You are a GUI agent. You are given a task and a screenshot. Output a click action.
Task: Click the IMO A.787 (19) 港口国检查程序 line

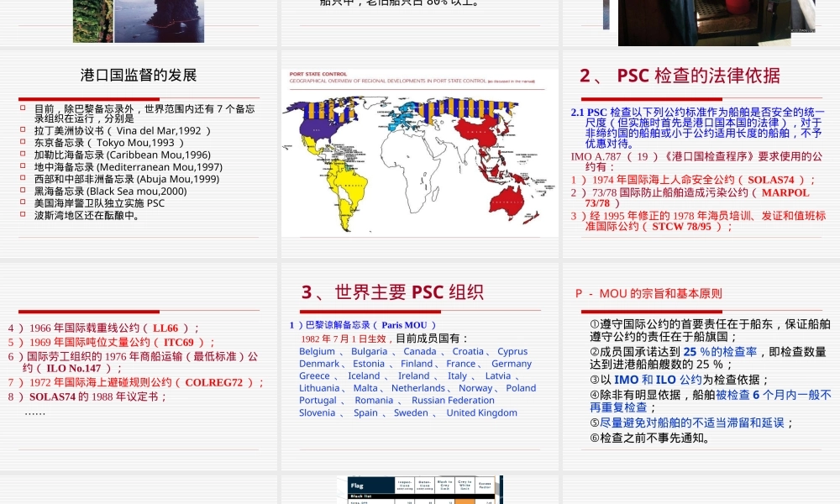(696, 161)
